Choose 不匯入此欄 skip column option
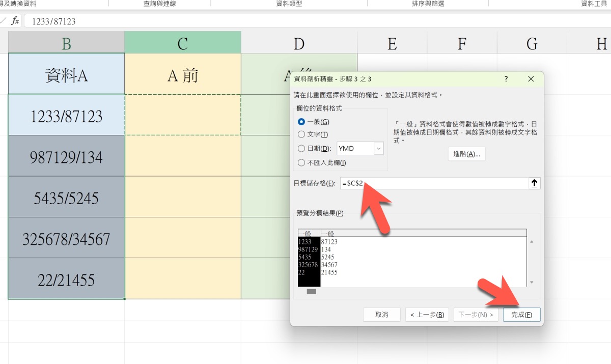Image resolution: width=611 pixels, height=364 pixels. pyautogui.click(x=301, y=162)
